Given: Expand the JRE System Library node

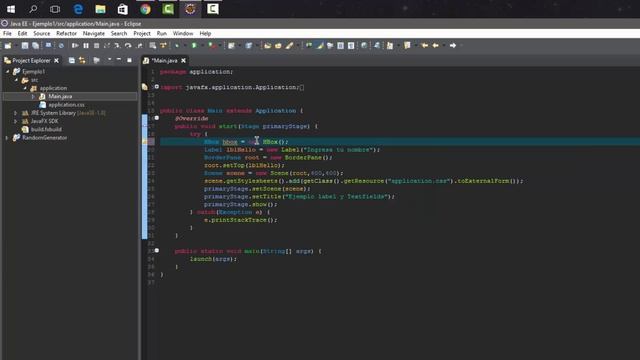Looking at the screenshot, I should tap(16, 113).
